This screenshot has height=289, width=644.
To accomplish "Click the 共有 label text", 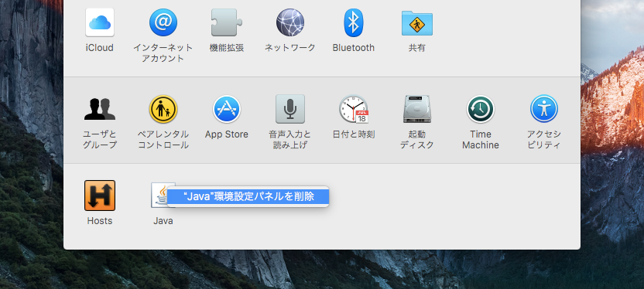I will [417, 48].
